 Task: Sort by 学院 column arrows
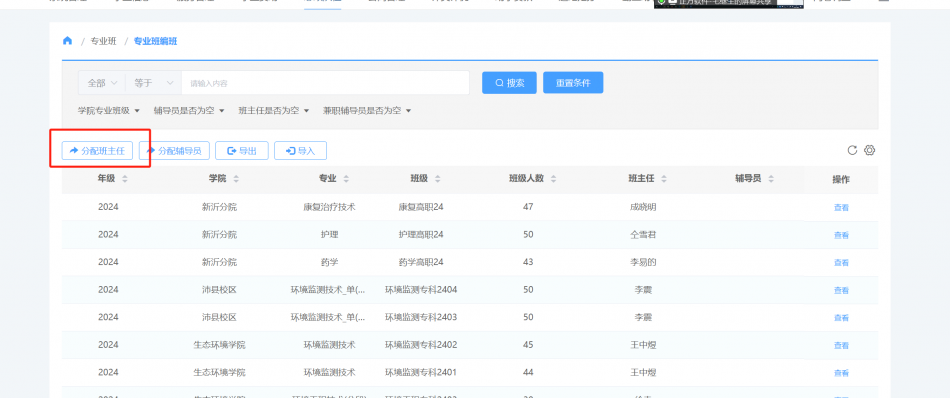[x=236, y=179]
